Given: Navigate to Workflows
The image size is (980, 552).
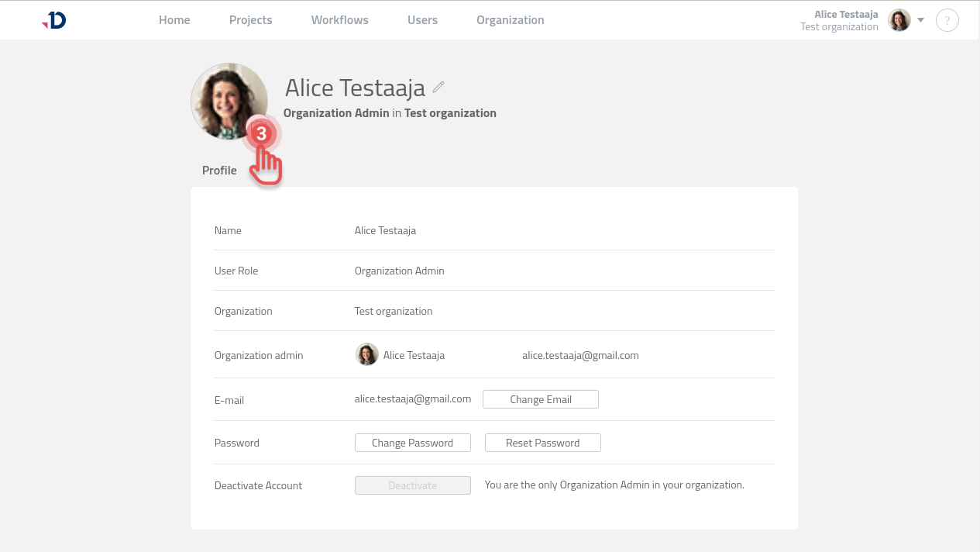Looking at the screenshot, I should pos(339,20).
